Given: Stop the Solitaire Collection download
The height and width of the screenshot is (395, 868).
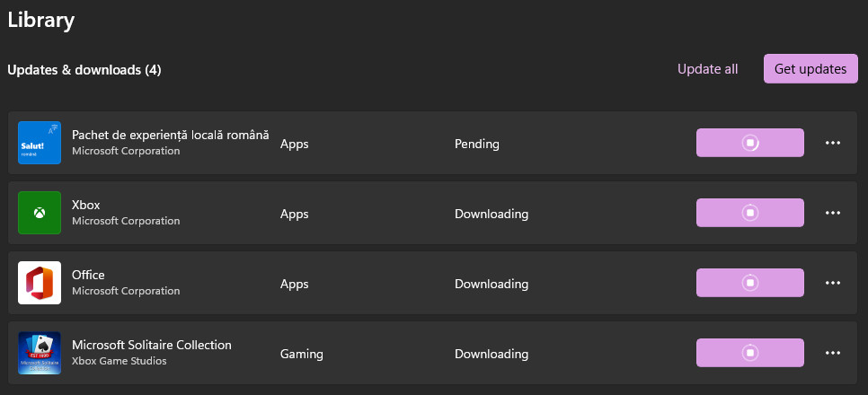Looking at the screenshot, I should pos(749,353).
